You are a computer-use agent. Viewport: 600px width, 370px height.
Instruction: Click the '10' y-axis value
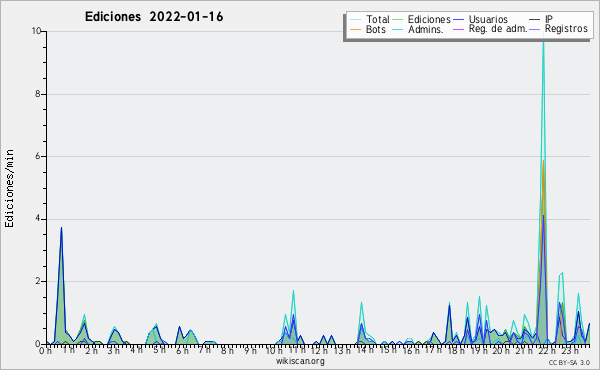pos(36,31)
